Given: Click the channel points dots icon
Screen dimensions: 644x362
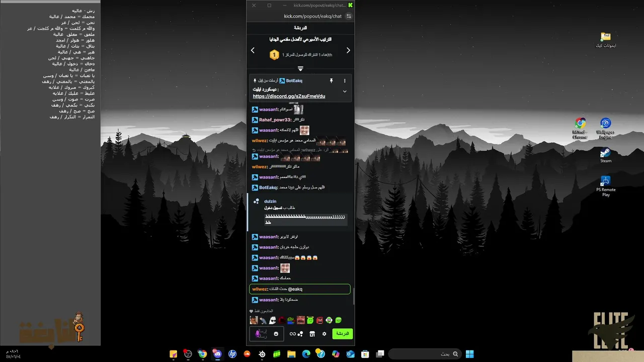Looking at the screenshot, I should (300, 334).
